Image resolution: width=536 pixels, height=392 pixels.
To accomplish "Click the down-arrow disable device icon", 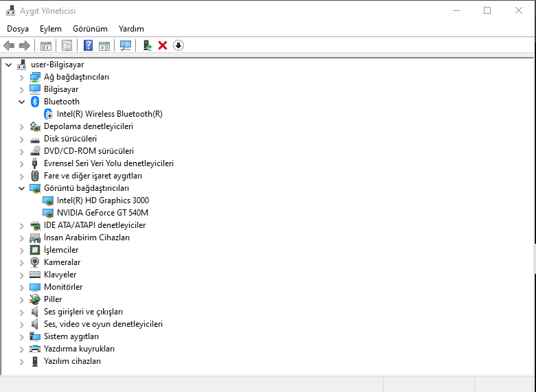I will [x=178, y=45].
